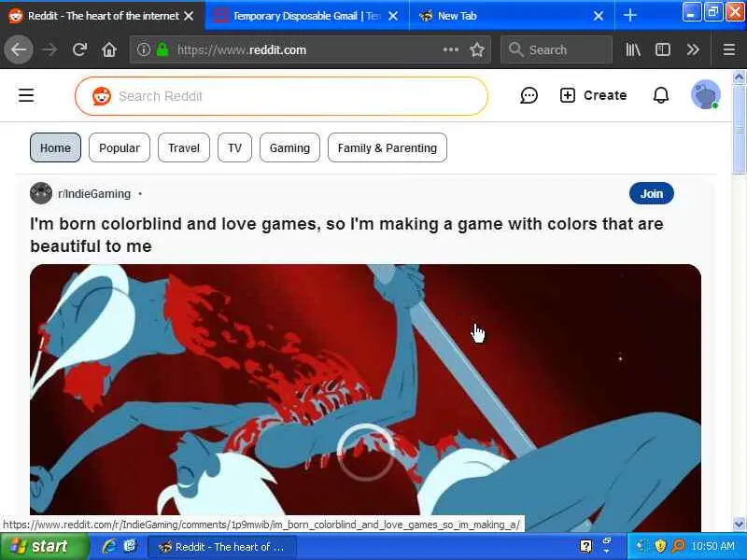
Task: Open the post titled I'm born colorblind
Action: tap(346, 235)
